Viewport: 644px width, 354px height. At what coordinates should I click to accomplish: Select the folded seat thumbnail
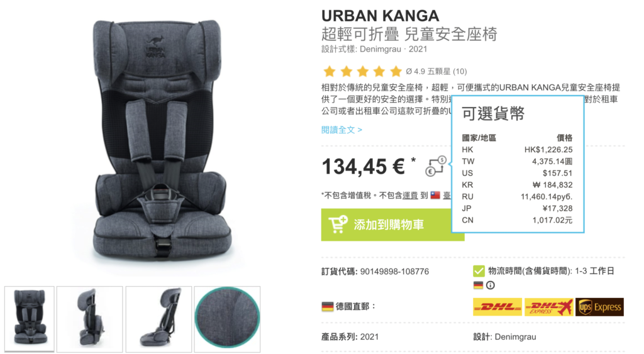click(x=89, y=319)
